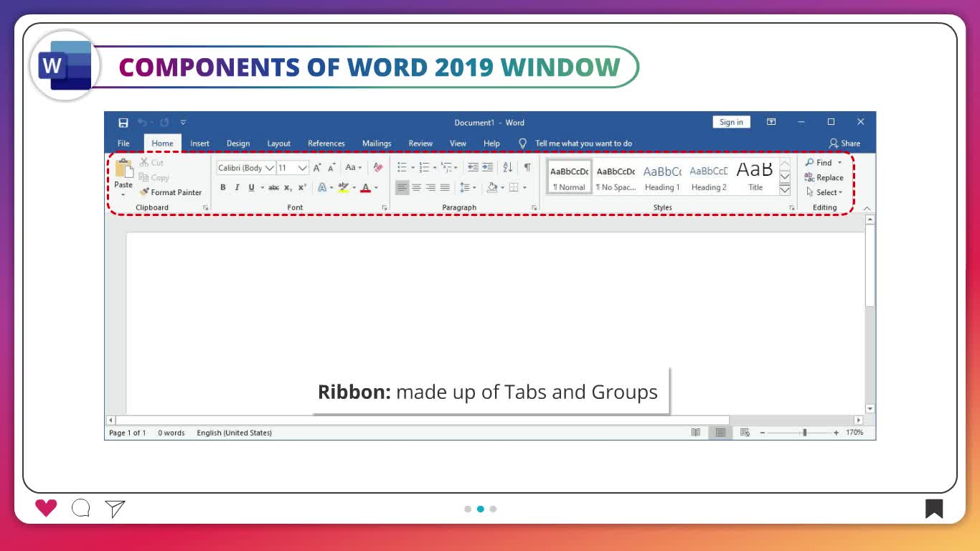The image size is (980, 551).
Task: Select Center alignment
Action: click(416, 188)
